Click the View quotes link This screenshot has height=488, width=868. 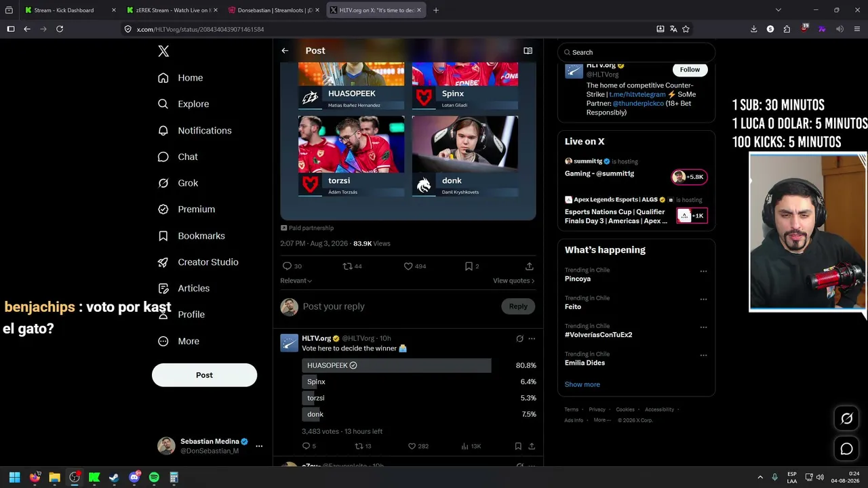tap(513, 281)
